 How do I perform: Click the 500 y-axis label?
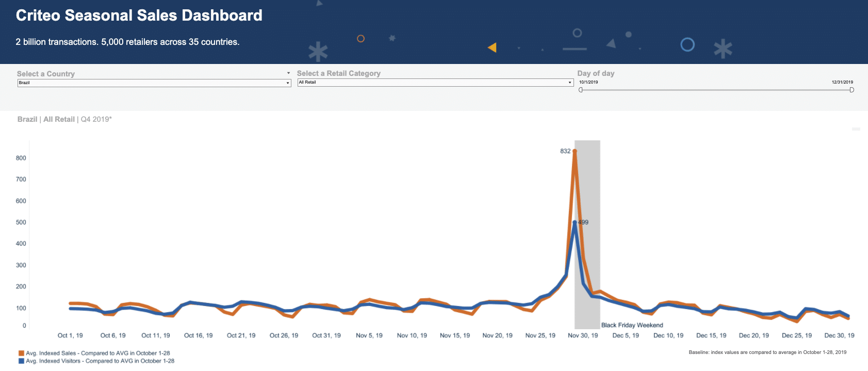pyautogui.click(x=21, y=222)
